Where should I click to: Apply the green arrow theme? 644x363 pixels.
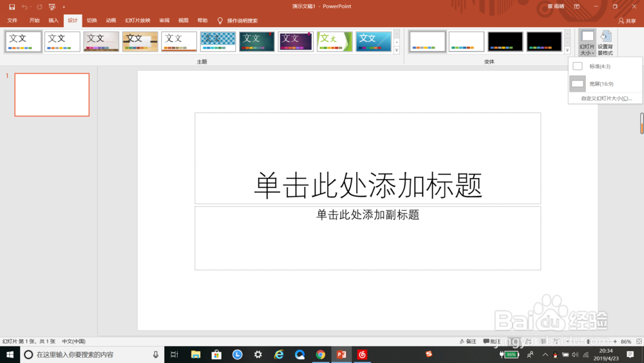(x=335, y=41)
